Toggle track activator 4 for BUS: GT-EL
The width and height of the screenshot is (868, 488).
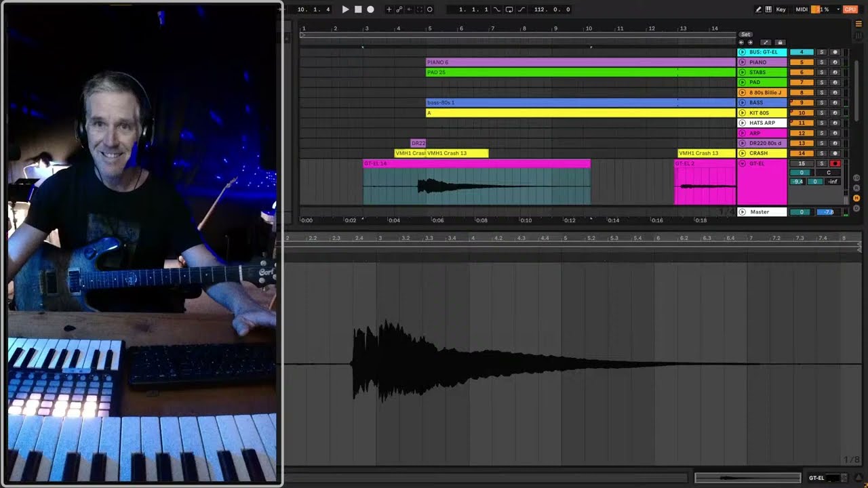coord(802,52)
